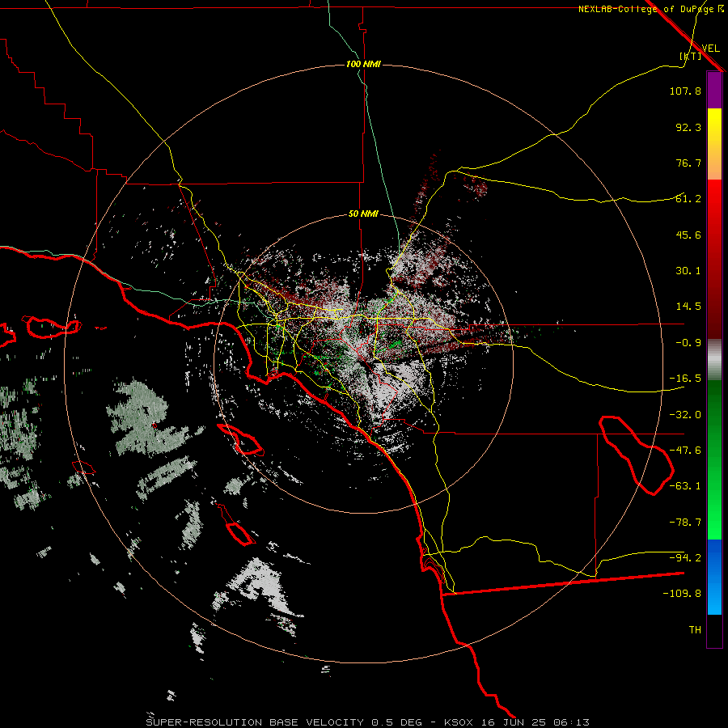This screenshot has height=728, width=728.
Task: Click the 30.1 legend value
Action: pos(688,271)
